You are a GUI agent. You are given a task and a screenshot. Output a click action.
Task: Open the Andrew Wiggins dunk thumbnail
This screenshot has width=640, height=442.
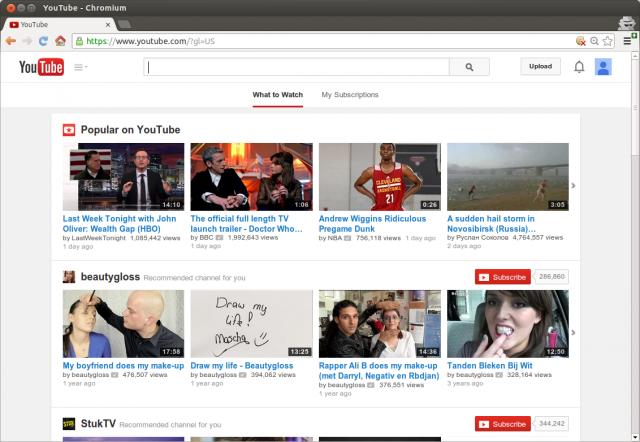380,177
